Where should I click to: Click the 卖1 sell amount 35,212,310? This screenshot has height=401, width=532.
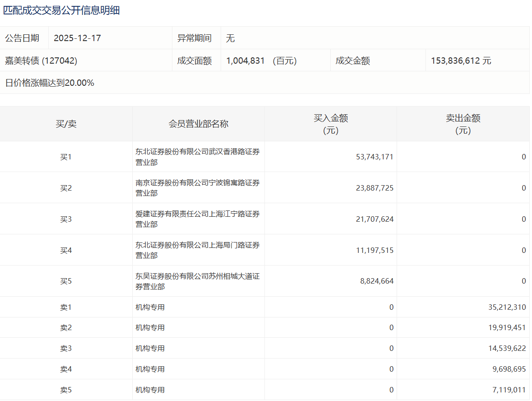click(506, 307)
